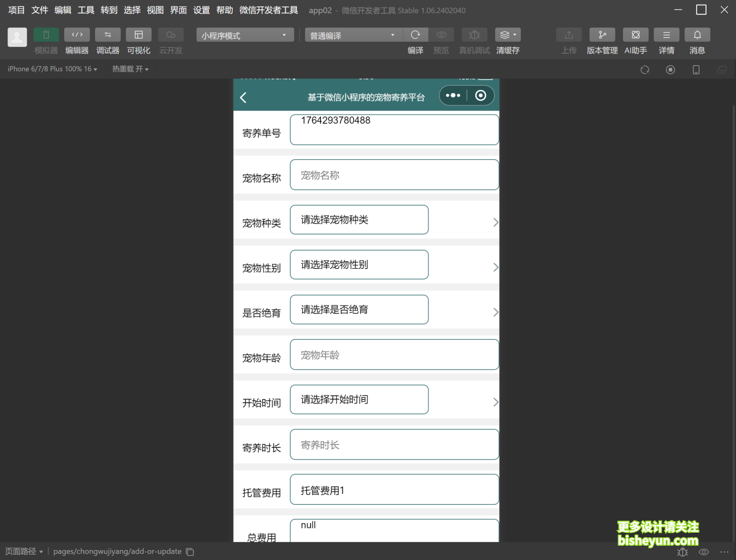Open the clear cache layers icon

[507, 35]
